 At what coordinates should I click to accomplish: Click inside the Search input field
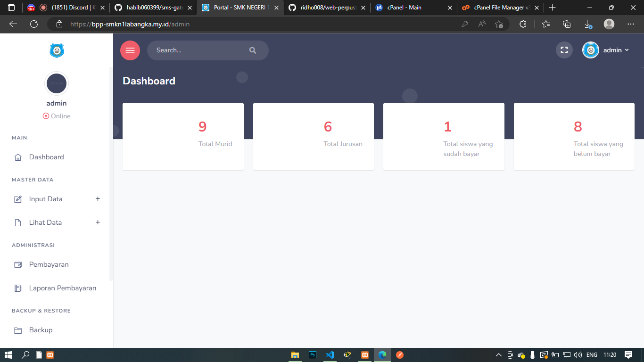[203, 50]
